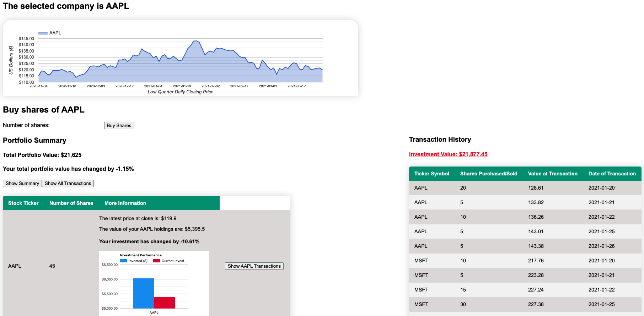
Task: Click the Last Quarter Daily Closing Price caption
Action: 181,92
